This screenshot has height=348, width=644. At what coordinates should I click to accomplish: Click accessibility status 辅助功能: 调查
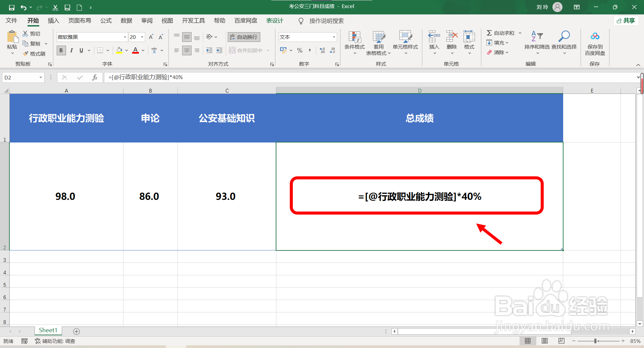[55, 341]
